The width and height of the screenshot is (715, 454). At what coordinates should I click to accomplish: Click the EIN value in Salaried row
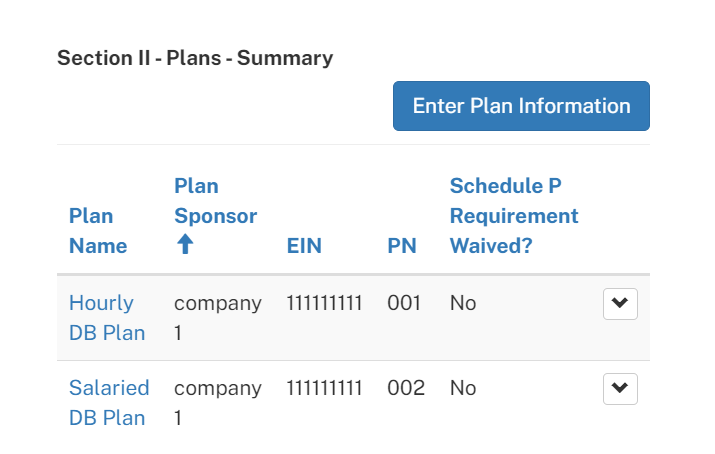324,388
